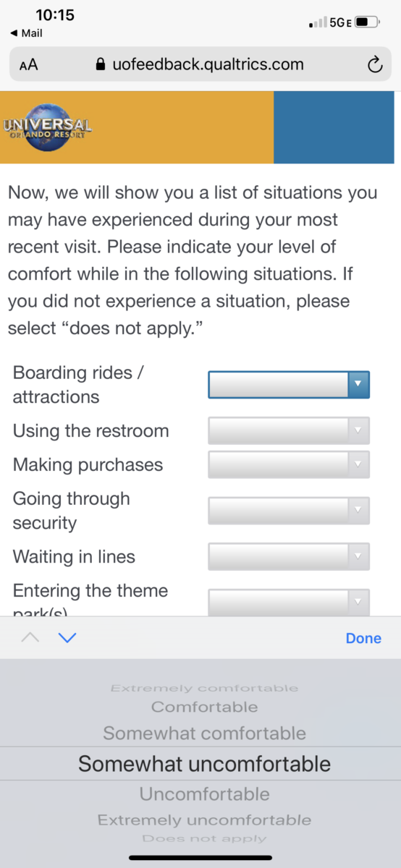The image size is (401, 868).
Task: Choose 'Somewhat comfortable' in the picker
Action: click(204, 733)
